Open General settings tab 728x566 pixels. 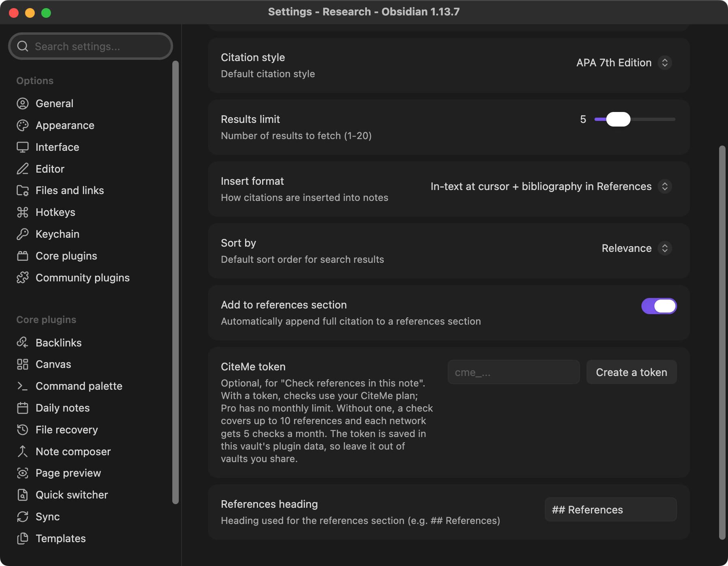click(x=91, y=103)
